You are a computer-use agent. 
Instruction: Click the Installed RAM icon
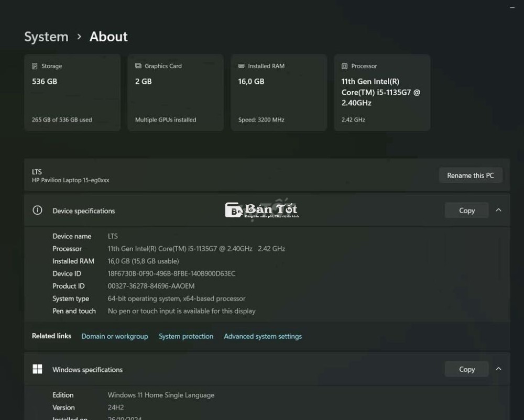tap(241, 66)
